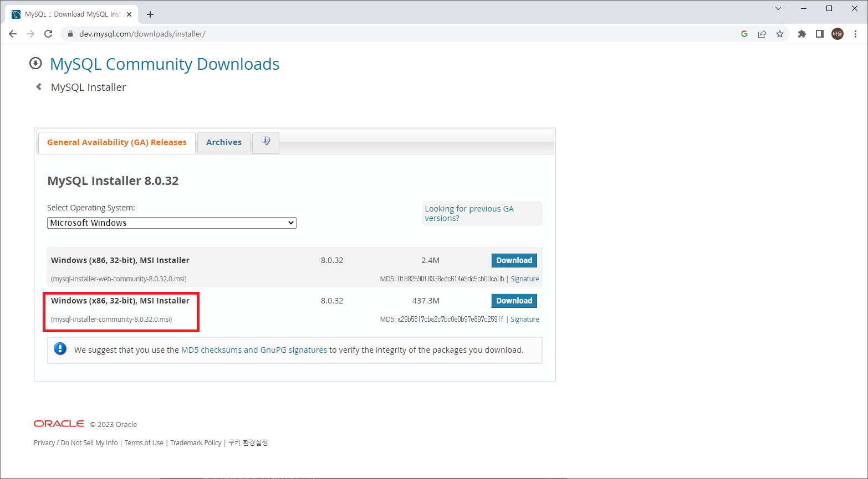This screenshot has height=479, width=868.
Task: Click the MySQL Download browser tab
Action: (72, 14)
